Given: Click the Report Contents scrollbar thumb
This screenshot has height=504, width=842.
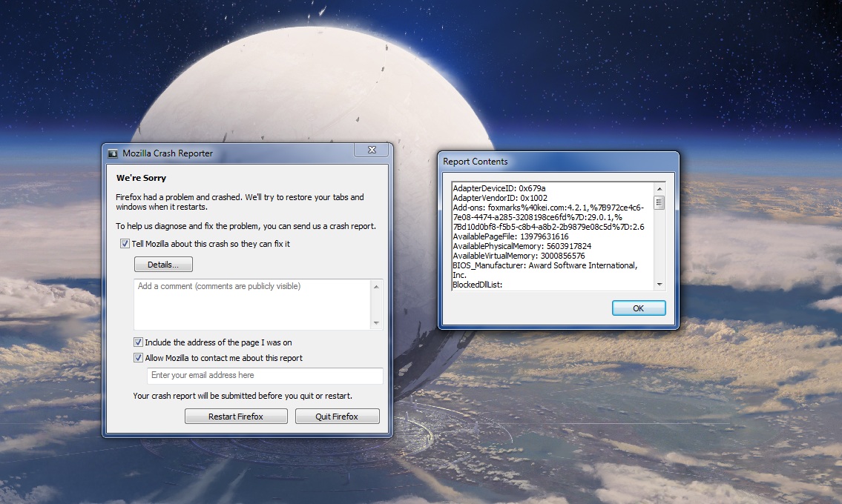Looking at the screenshot, I should (x=659, y=203).
